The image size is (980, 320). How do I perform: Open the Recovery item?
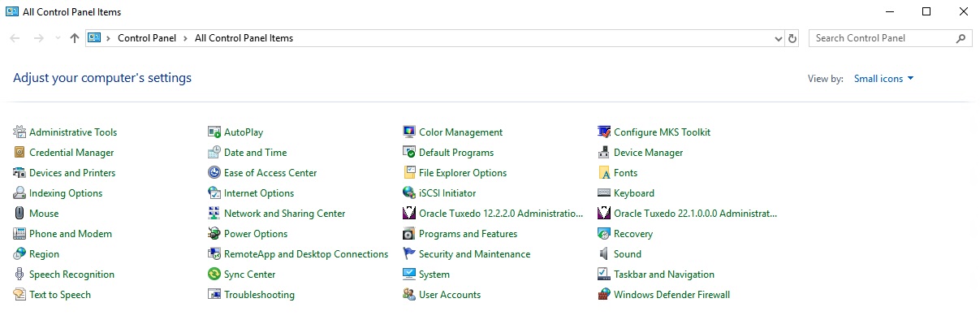point(633,234)
